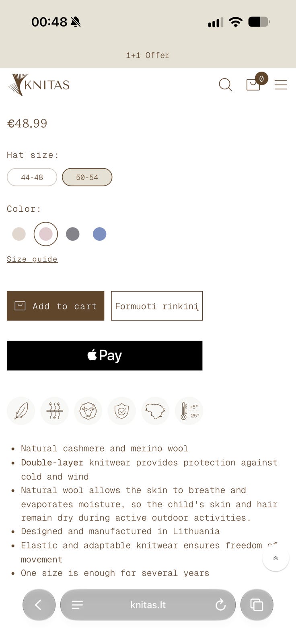Tap the breathable airflow feature icon
This screenshot has width=296, height=644.
click(x=54, y=411)
